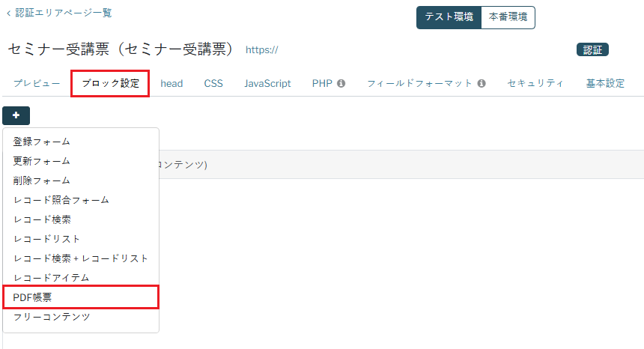
Task: Go back to 認証エリアページ一覧
Action: (59, 13)
